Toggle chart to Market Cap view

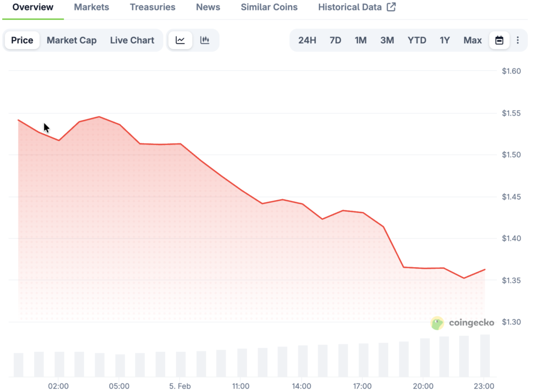[x=72, y=41]
